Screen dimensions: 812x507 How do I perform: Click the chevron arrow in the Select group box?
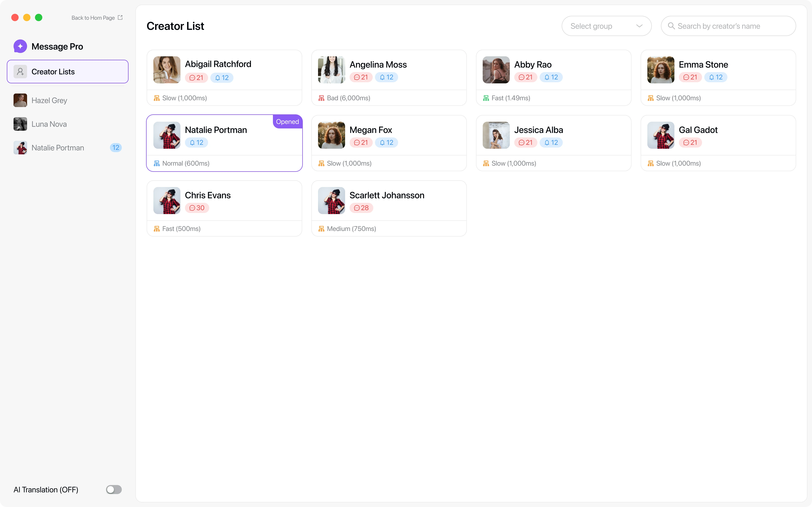pos(639,26)
